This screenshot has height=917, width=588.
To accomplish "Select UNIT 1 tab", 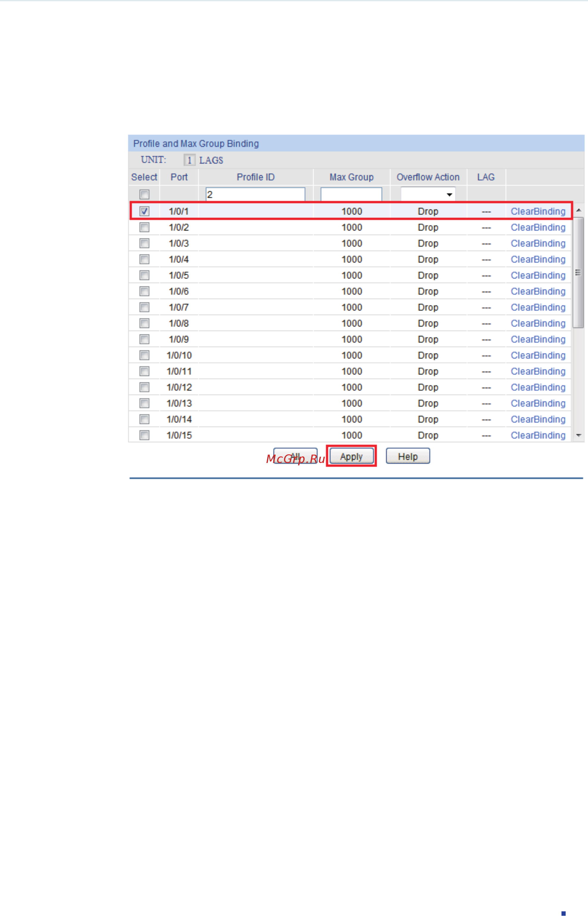I will pyautogui.click(x=189, y=160).
